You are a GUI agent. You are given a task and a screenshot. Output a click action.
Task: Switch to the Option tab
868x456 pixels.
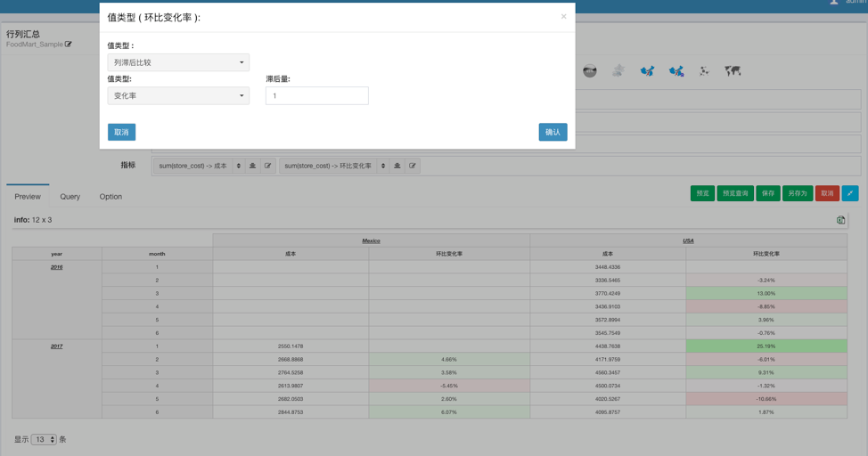tap(111, 197)
